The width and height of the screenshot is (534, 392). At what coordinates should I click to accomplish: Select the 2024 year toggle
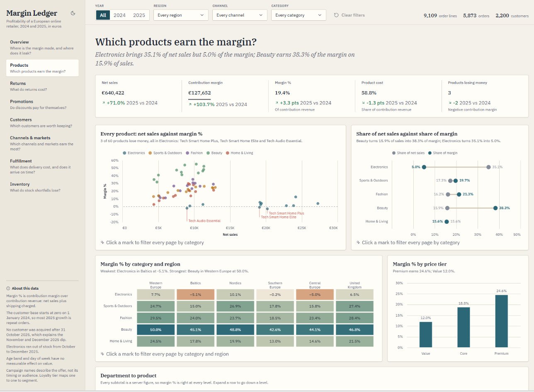(119, 15)
